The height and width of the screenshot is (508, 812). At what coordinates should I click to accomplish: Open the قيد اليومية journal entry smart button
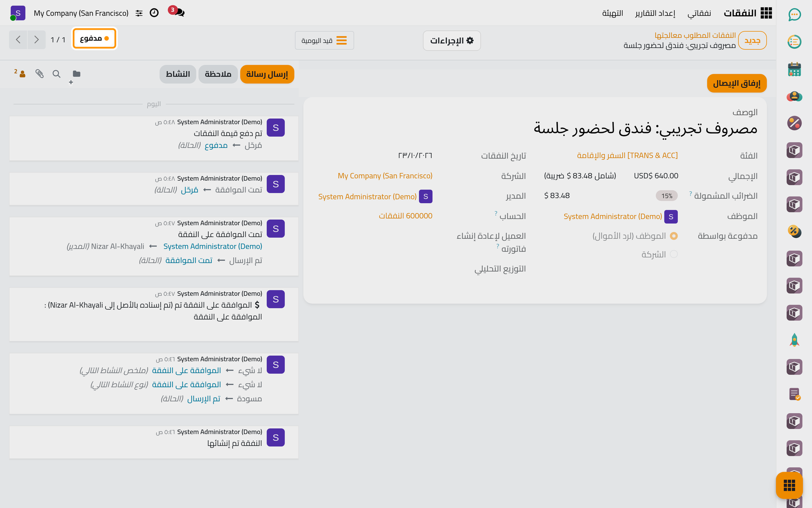click(324, 41)
